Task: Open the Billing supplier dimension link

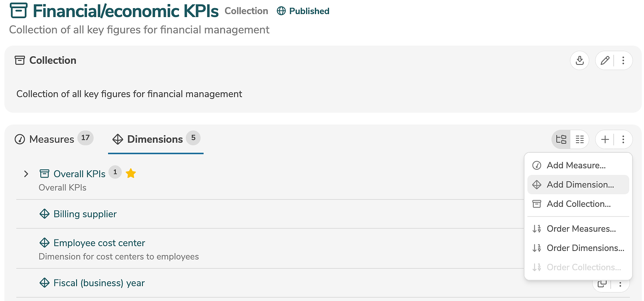Action: click(x=85, y=214)
